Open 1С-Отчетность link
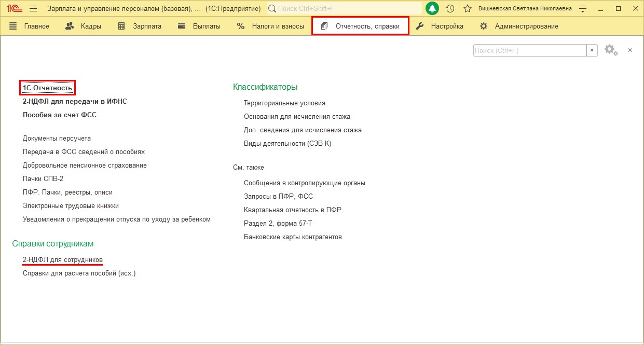 point(48,88)
